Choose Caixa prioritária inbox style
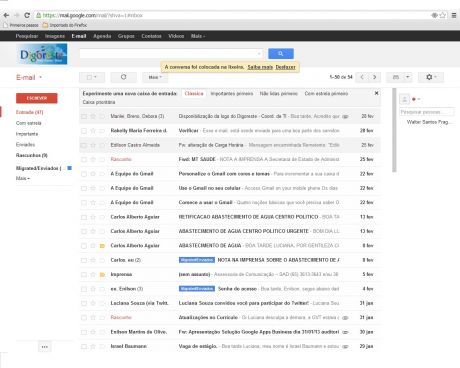Screen dimensions: 460x368 coord(99,102)
